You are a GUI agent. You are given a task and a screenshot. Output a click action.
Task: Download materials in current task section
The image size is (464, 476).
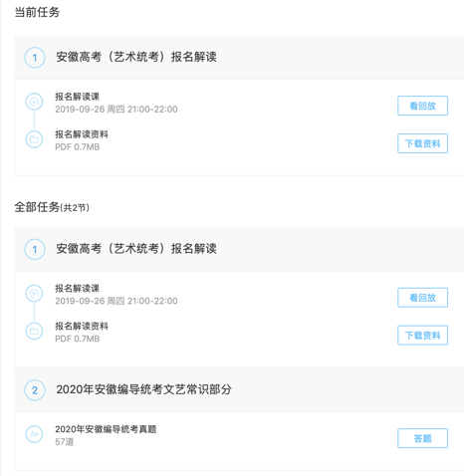[422, 143]
